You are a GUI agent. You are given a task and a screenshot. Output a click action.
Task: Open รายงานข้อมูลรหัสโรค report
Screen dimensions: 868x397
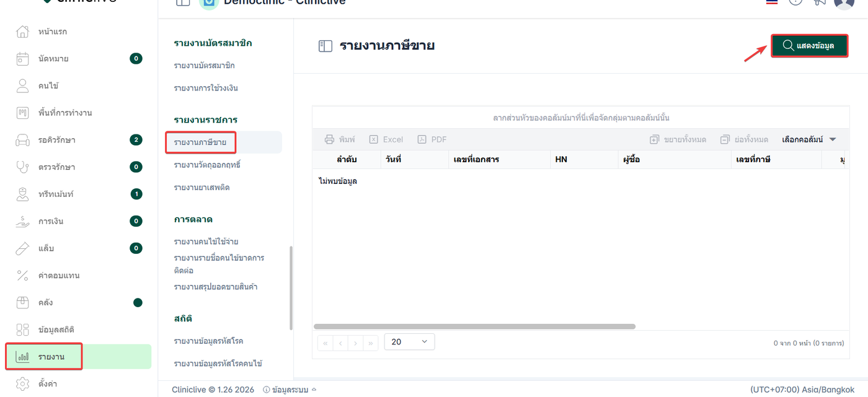coord(208,341)
